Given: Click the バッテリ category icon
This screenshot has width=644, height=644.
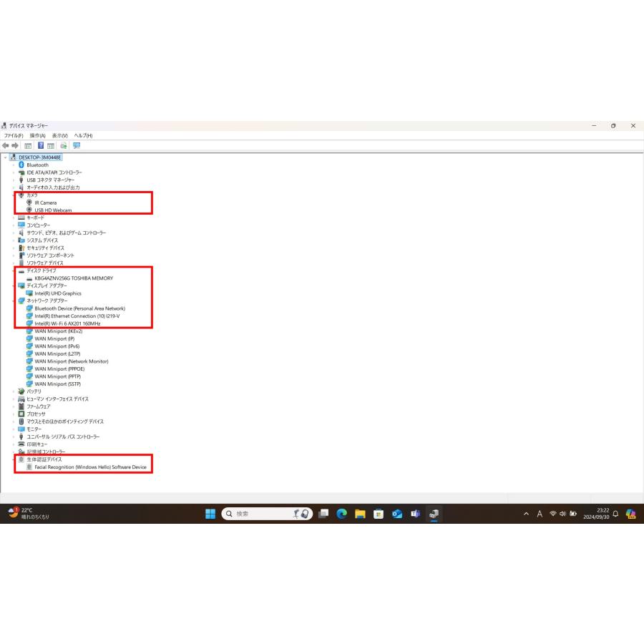Looking at the screenshot, I should (x=21, y=391).
